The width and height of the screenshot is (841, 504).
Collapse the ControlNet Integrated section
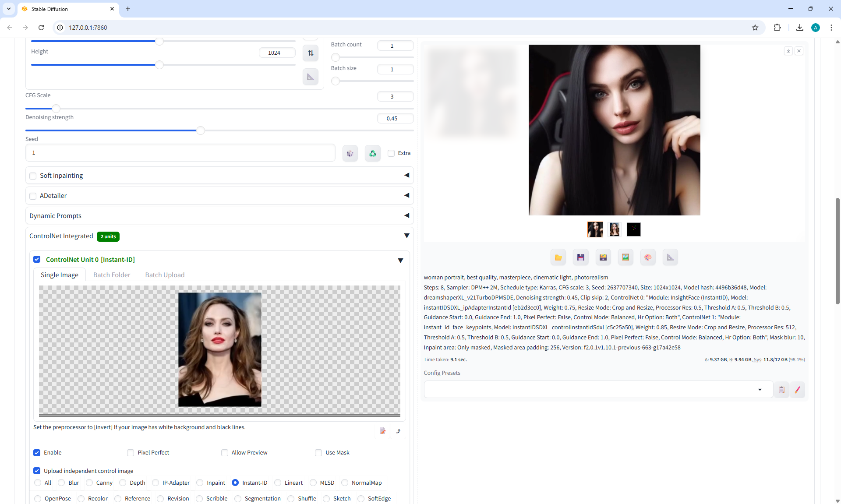[406, 236]
